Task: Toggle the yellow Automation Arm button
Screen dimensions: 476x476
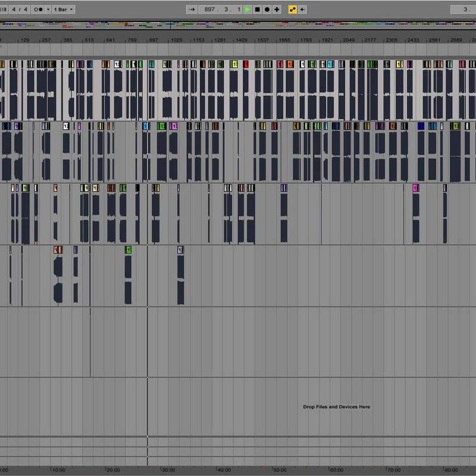Action: pyautogui.click(x=292, y=10)
